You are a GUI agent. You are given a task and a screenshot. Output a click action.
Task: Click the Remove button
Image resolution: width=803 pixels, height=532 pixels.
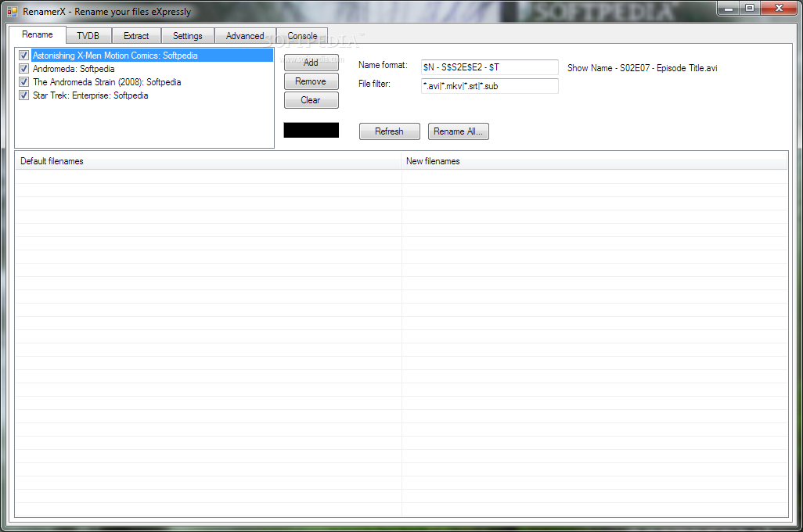(311, 81)
